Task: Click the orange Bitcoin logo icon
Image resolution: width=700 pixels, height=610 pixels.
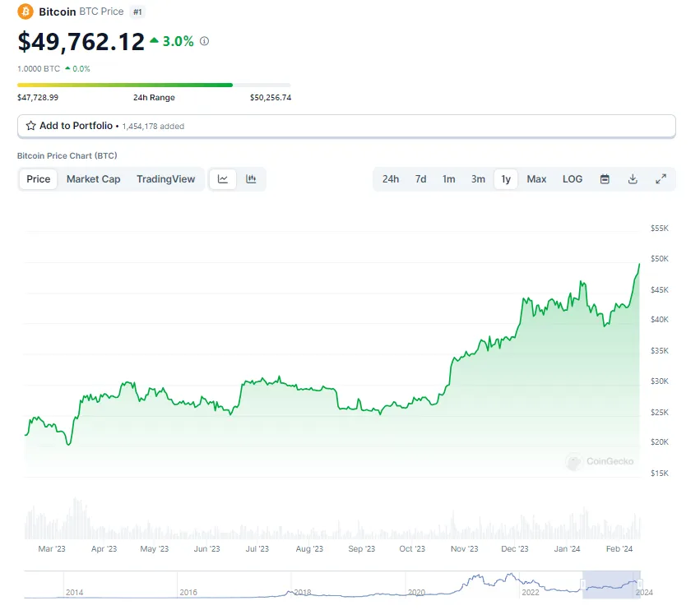Action: tap(25, 12)
